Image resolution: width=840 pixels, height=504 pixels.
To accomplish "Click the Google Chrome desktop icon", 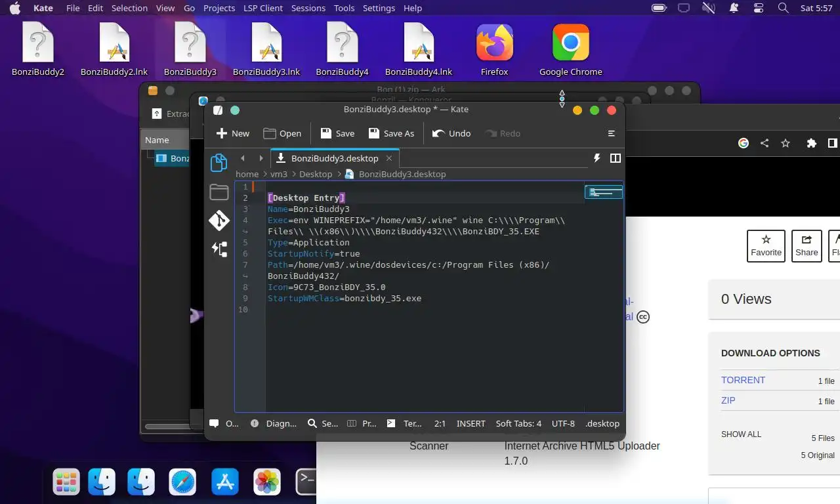I will click(570, 51).
